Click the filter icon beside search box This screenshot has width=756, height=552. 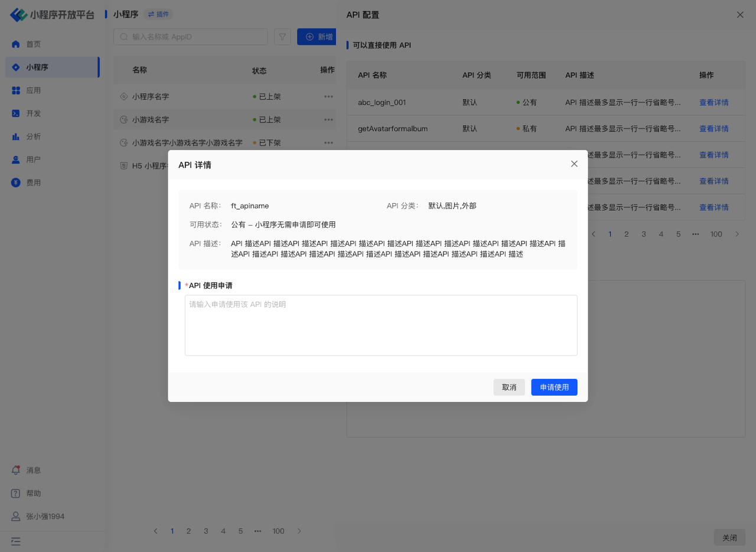click(x=282, y=37)
